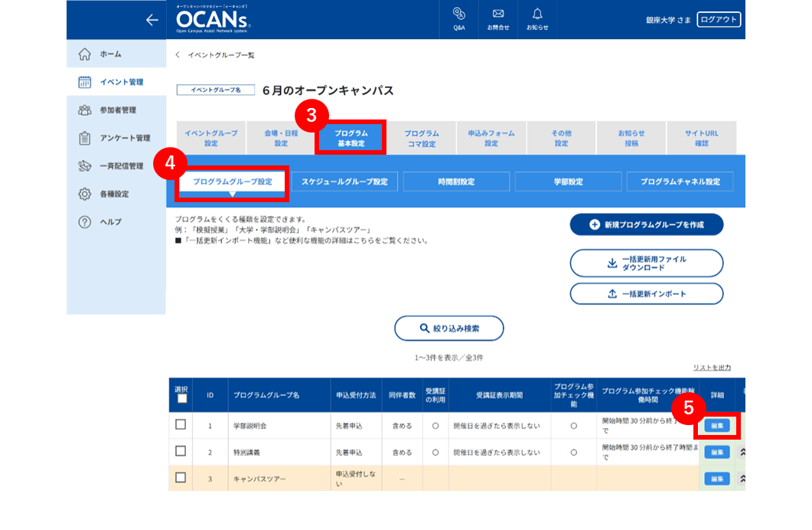Collapse sidebar with the back arrow icon

tap(152, 20)
